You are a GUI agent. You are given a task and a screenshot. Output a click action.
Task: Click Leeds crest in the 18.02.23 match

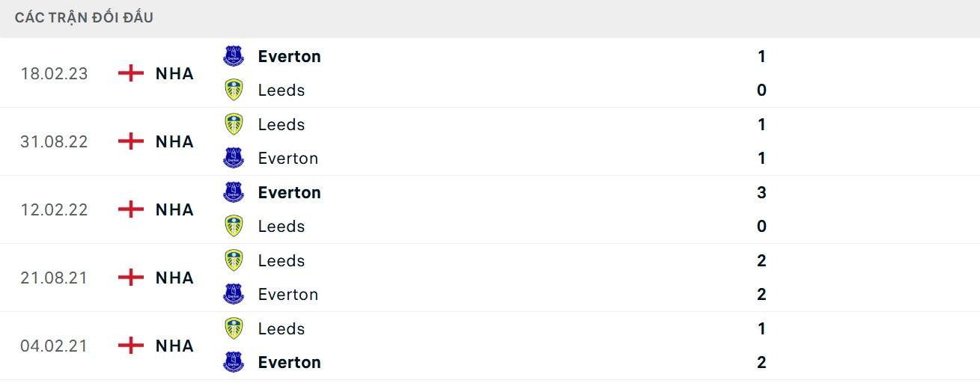tap(234, 90)
